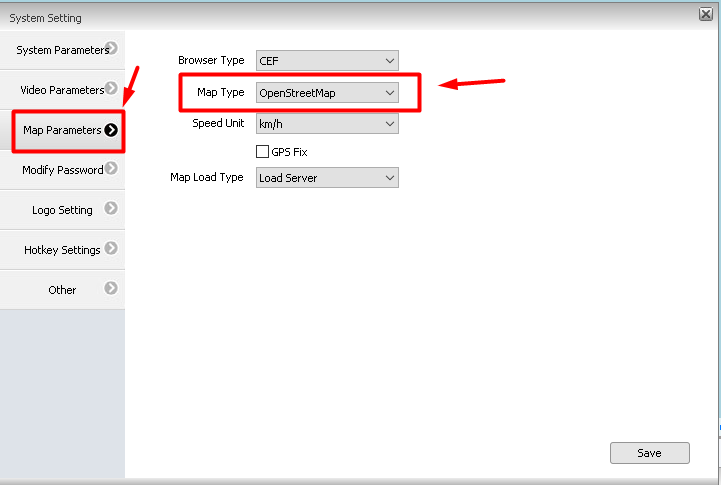
Task: Click the arrow icon beside Other
Action: [111, 289]
